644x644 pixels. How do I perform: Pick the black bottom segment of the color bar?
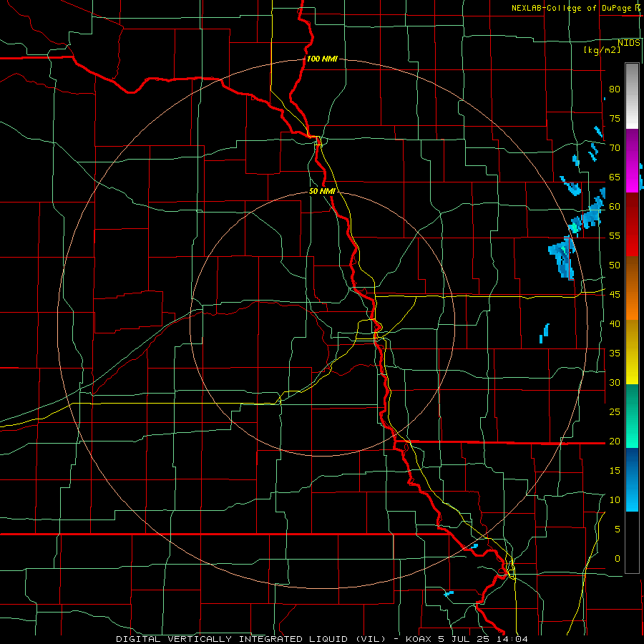click(x=632, y=542)
